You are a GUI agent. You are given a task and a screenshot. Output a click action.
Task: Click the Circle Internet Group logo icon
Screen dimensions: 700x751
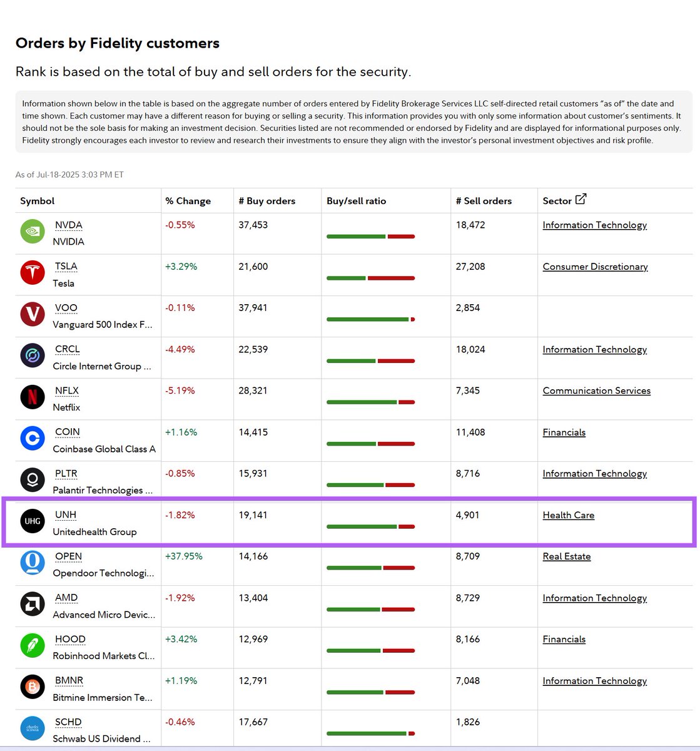point(33,355)
